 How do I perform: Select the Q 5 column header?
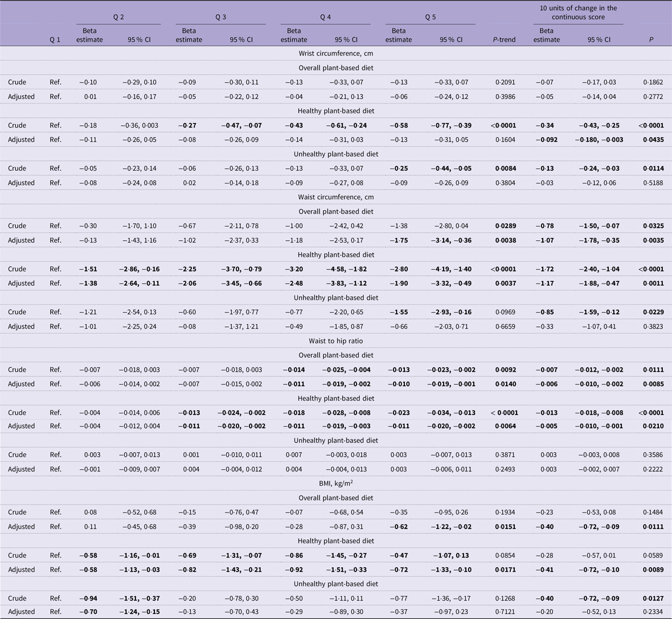click(431, 17)
